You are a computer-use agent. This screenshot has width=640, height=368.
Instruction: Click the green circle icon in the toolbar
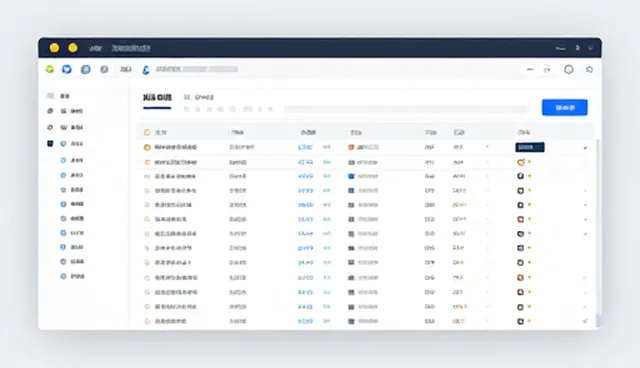coord(50,69)
